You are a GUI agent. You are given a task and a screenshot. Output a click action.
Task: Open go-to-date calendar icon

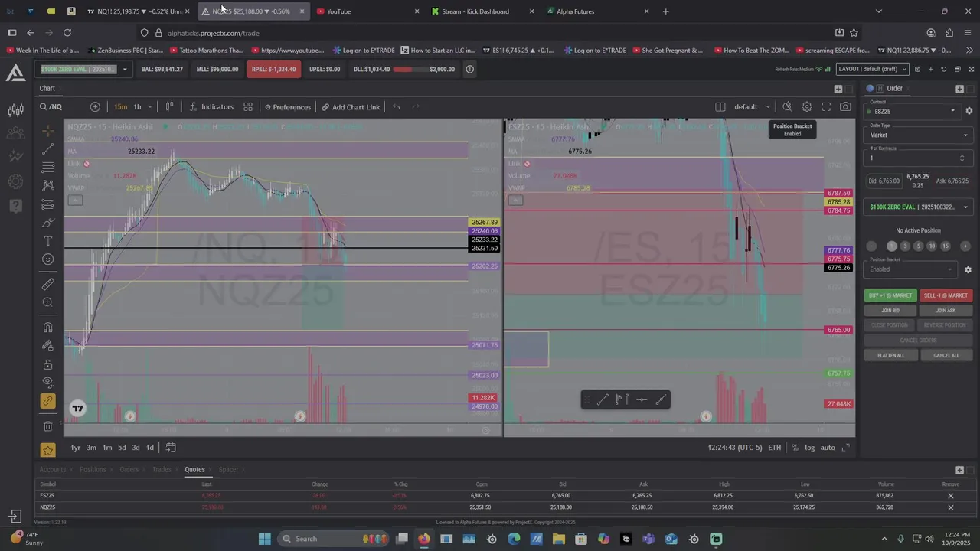[171, 448]
